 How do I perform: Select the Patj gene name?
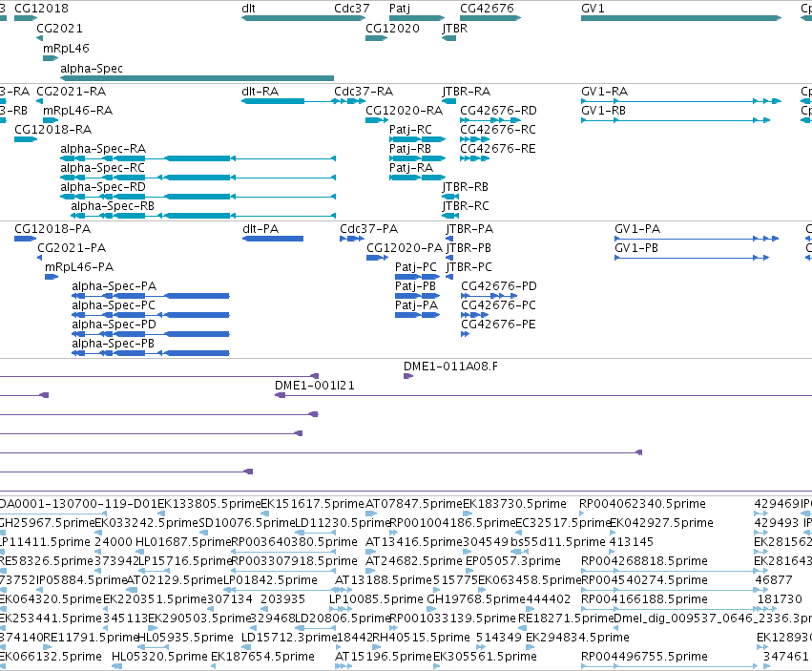(x=399, y=9)
